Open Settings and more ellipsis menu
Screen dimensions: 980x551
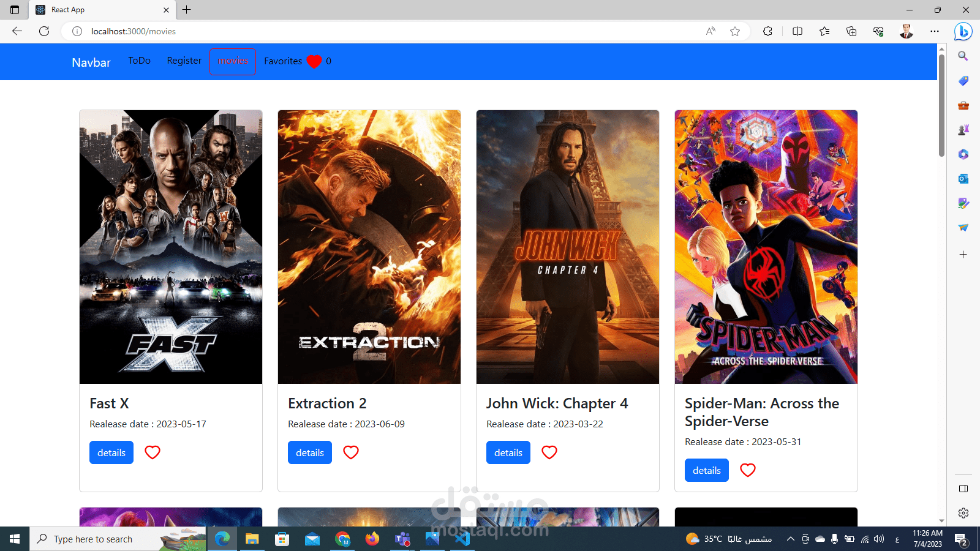tap(935, 31)
